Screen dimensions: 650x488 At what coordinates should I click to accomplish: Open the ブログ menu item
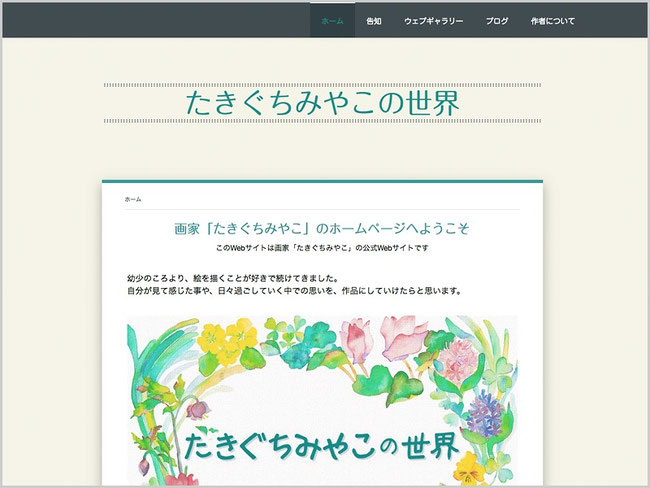tap(497, 21)
